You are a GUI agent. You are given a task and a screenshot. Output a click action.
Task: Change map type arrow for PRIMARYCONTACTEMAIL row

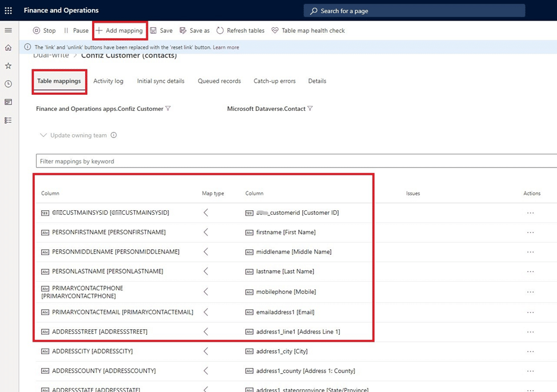(x=206, y=312)
